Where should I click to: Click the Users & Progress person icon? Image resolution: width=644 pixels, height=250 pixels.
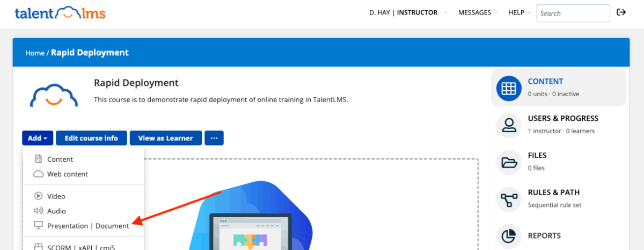click(509, 125)
